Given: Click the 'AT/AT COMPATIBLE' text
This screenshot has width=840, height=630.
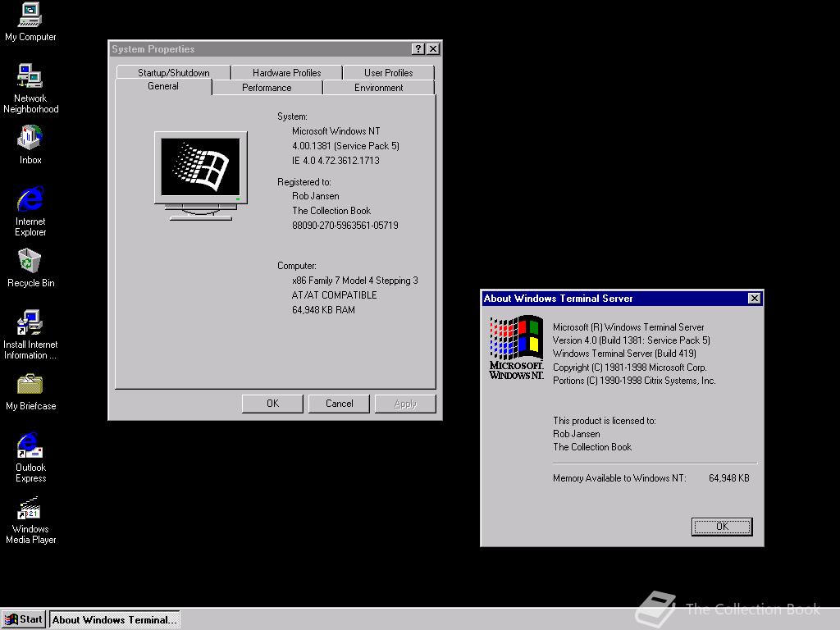Looking at the screenshot, I should 335,295.
